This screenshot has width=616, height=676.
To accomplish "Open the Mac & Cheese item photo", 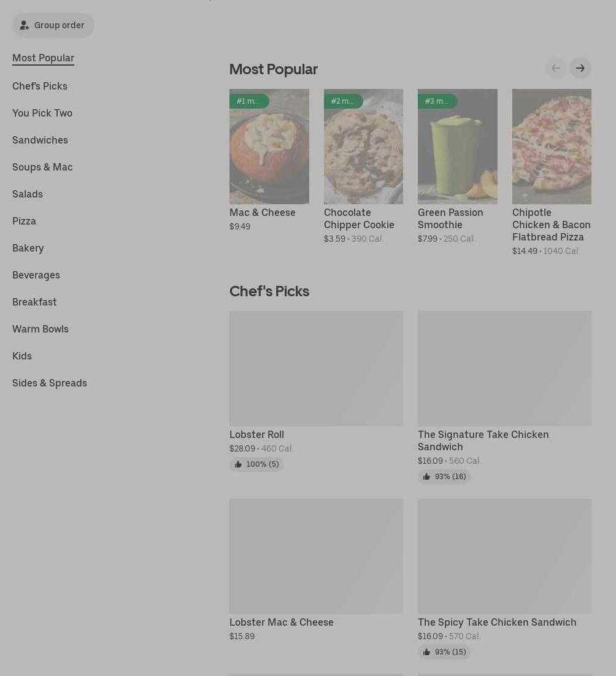I will (x=269, y=153).
